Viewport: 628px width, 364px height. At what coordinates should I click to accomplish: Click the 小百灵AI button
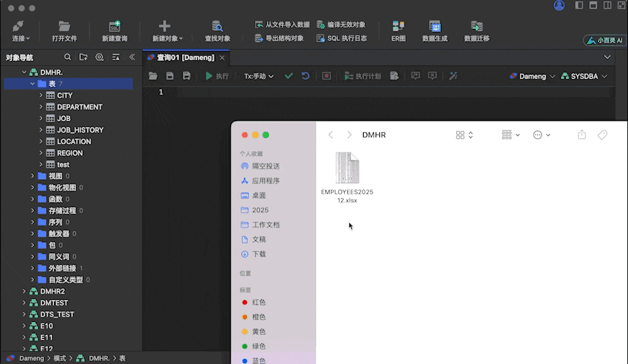[605, 40]
